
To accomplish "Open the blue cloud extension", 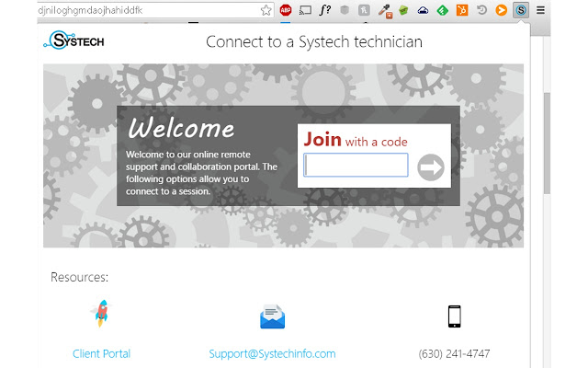I will point(423,10).
